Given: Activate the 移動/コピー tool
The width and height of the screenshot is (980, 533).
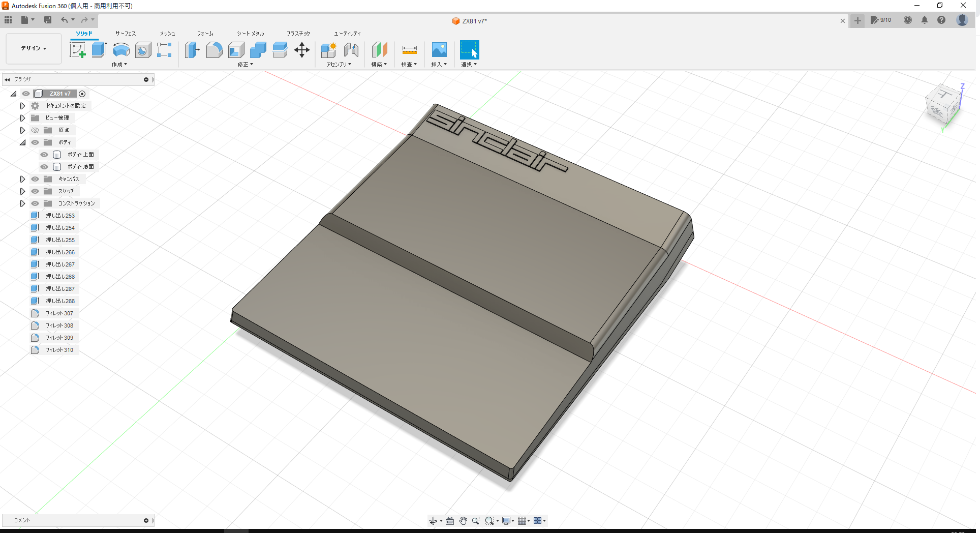Looking at the screenshot, I should pos(302,49).
